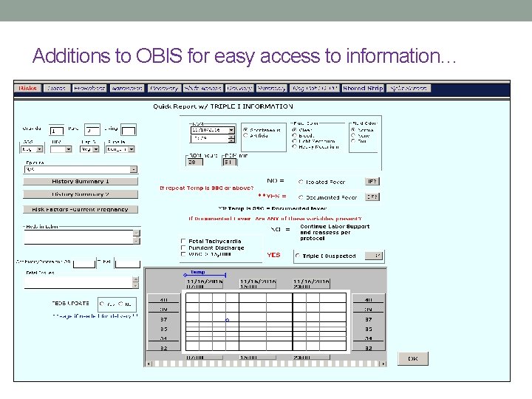Click the Living input field
Screen dimensions: 532x399
[129, 130]
